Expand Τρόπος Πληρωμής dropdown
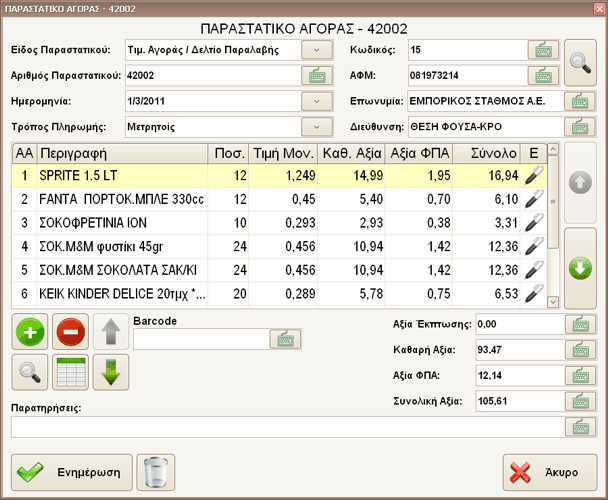This screenshot has width=608, height=500. pos(317,127)
